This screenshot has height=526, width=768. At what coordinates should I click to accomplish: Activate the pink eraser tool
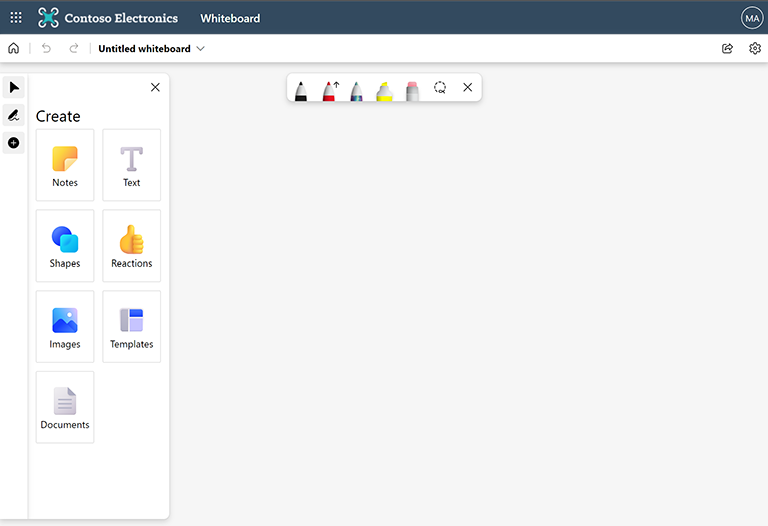tap(412, 89)
